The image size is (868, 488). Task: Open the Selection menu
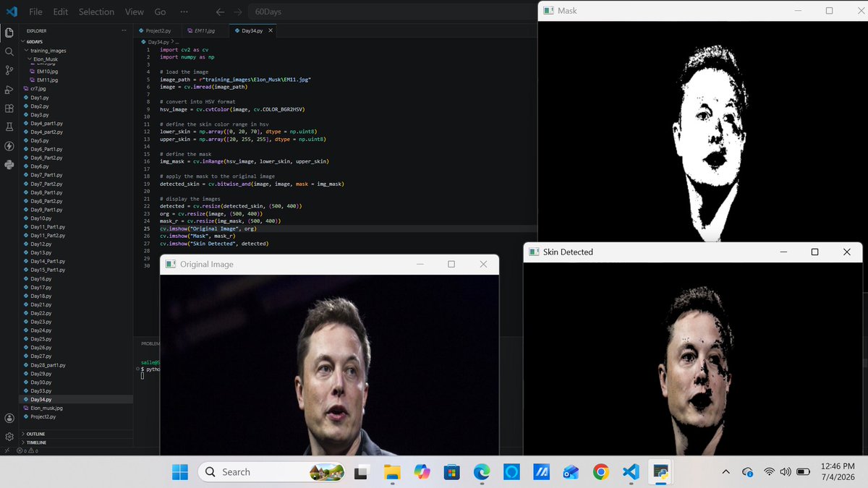tap(96, 12)
